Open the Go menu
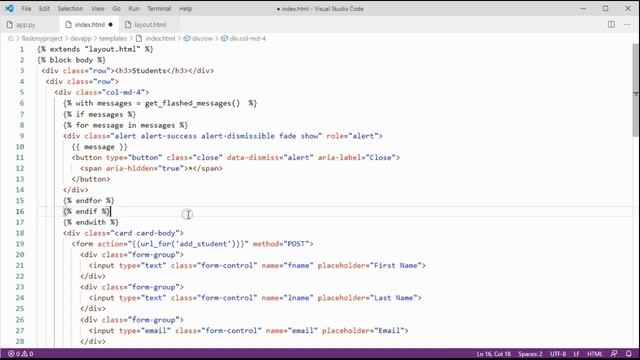 click(x=116, y=9)
